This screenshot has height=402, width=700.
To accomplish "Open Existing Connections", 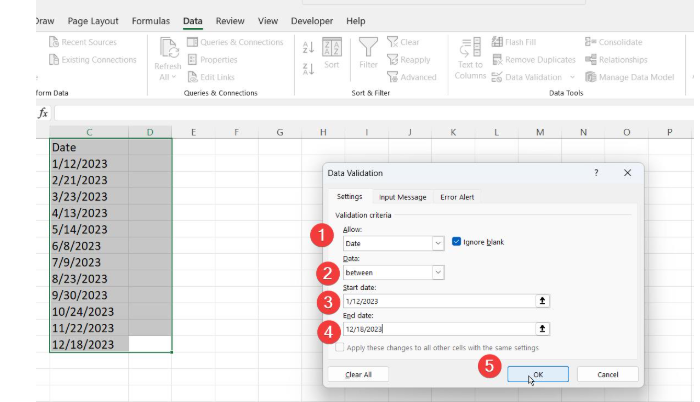I will [x=92, y=59].
